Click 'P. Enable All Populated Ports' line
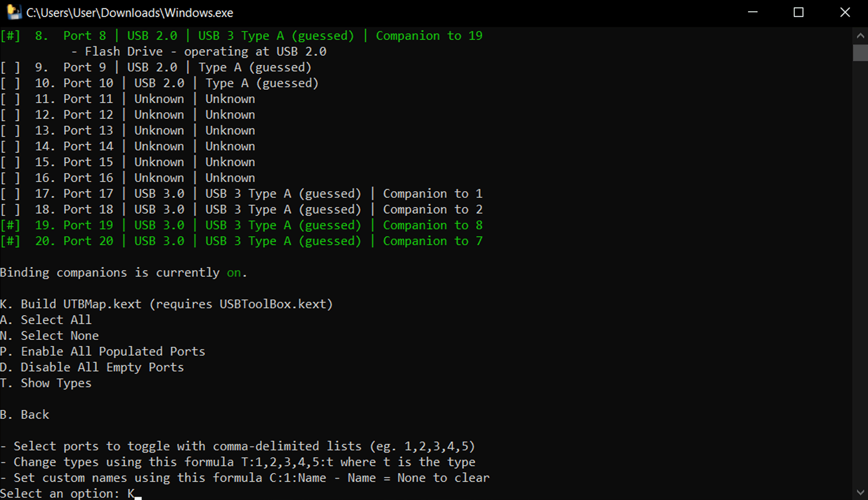Image resolution: width=868 pixels, height=500 pixels. [103, 352]
